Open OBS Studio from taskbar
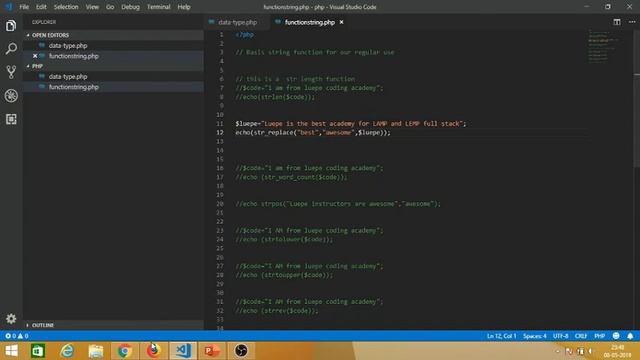 coord(241,351)
